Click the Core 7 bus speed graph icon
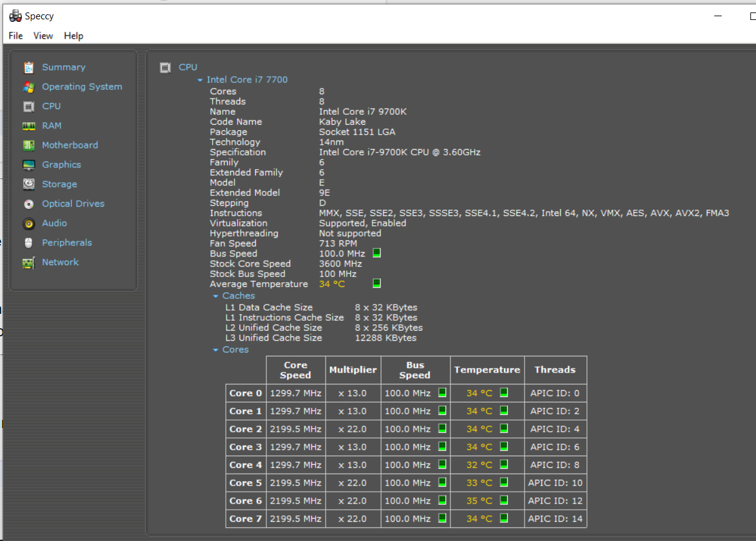 [x=442, y=518]
